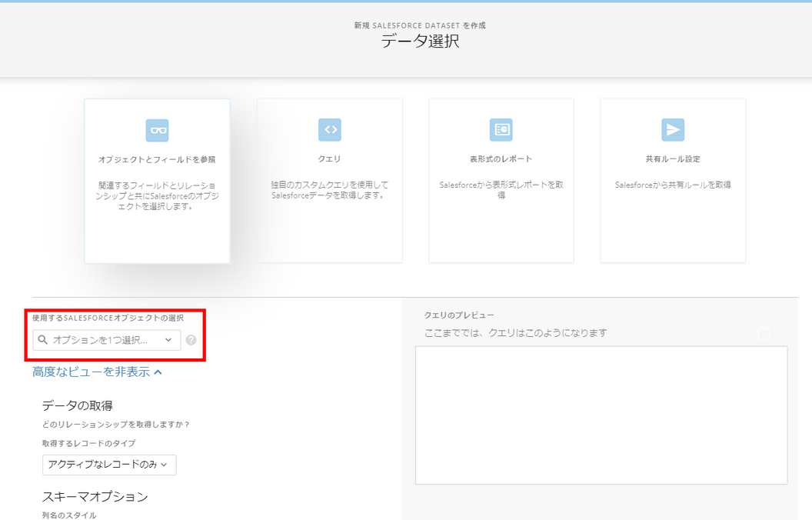The width and height of the screenshot is (812, 520).
Task: Collapse advanced view via 高度なビューを非表示
Action: point(98,372)
